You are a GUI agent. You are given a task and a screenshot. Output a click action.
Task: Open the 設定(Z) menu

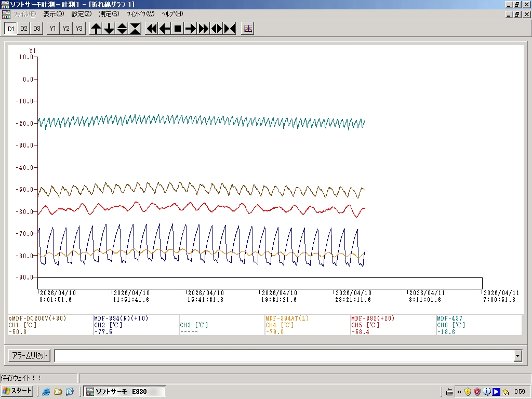pyautogui.click(x=81, y=14)
